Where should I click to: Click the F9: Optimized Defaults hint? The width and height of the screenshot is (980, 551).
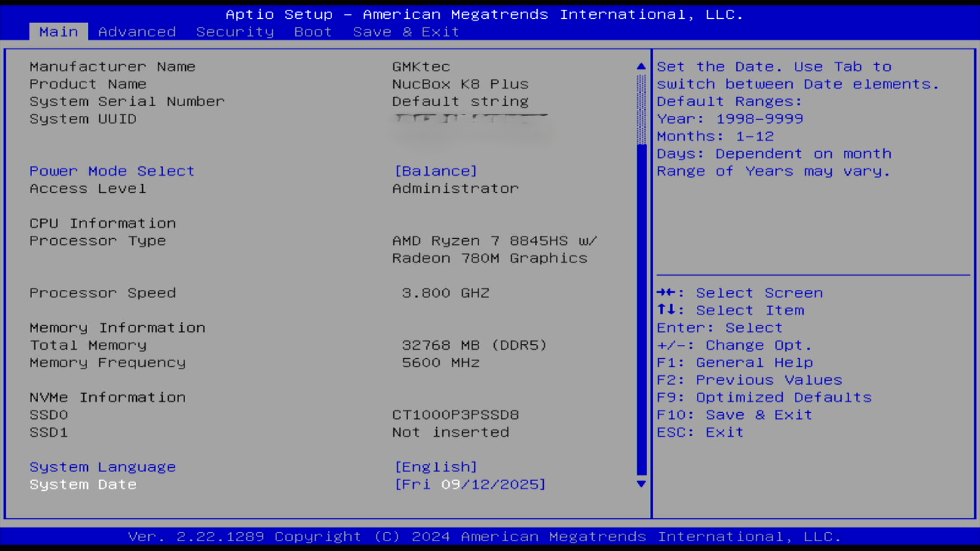(764, 397)
